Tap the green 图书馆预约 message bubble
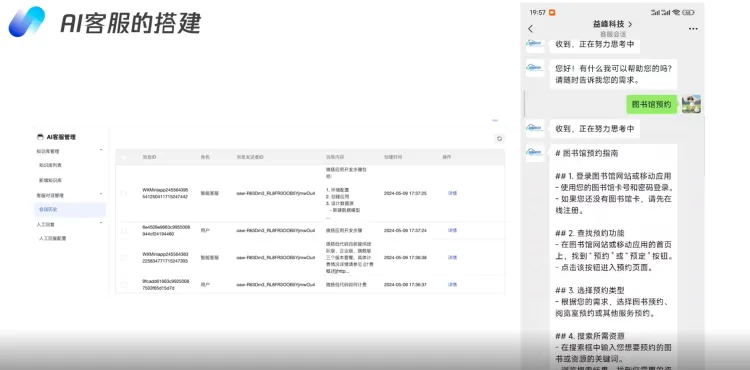 coord(651,104)
